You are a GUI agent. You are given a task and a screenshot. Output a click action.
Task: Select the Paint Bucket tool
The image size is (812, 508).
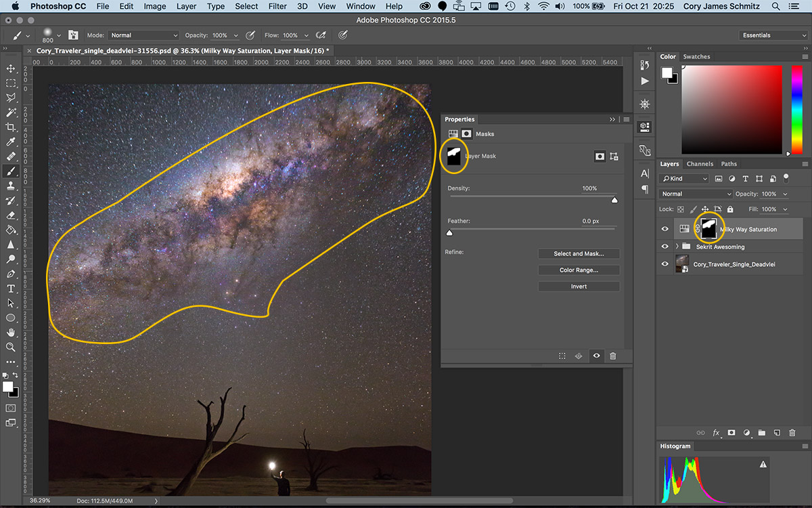(11, 230)
